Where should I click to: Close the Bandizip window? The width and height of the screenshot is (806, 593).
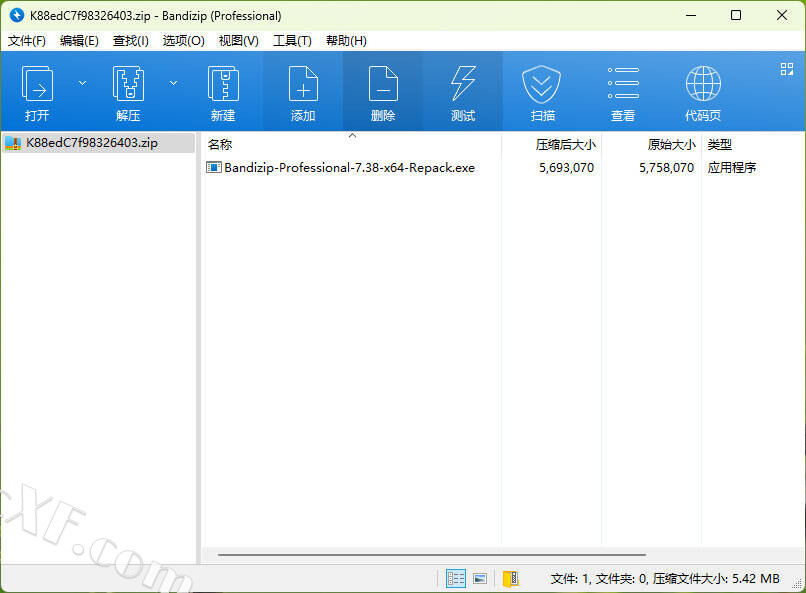click(x=782, y=15)
